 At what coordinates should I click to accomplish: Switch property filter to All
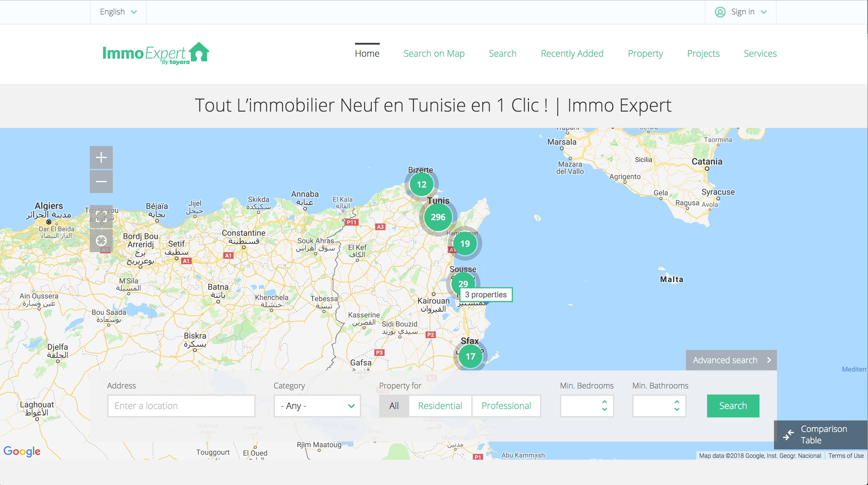tap(394, 406)
